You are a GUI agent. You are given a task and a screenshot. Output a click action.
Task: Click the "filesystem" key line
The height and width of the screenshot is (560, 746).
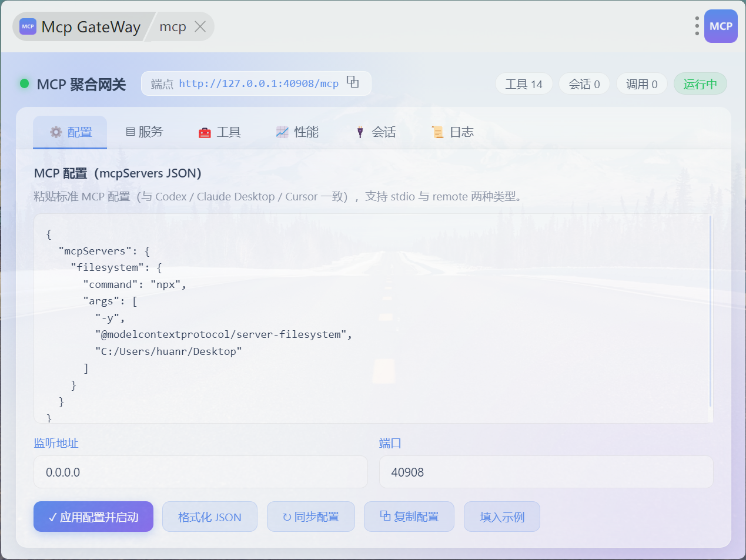point(116,267)
